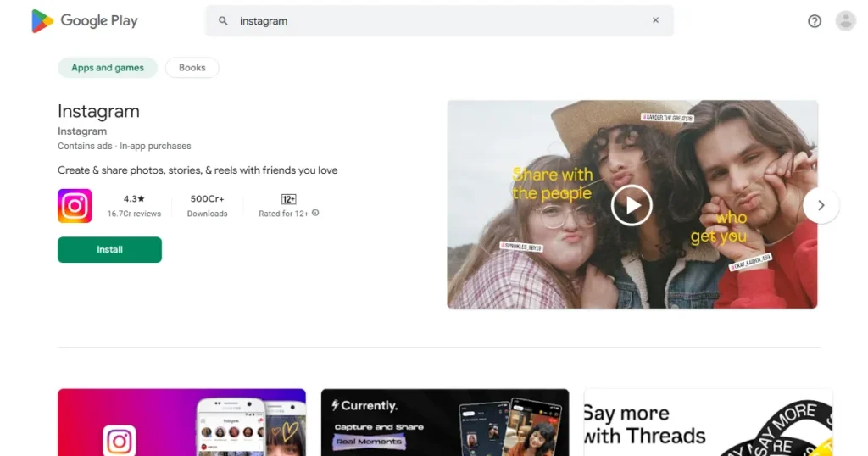
Task: Open the account profile avatar
Action: [846, 21]
